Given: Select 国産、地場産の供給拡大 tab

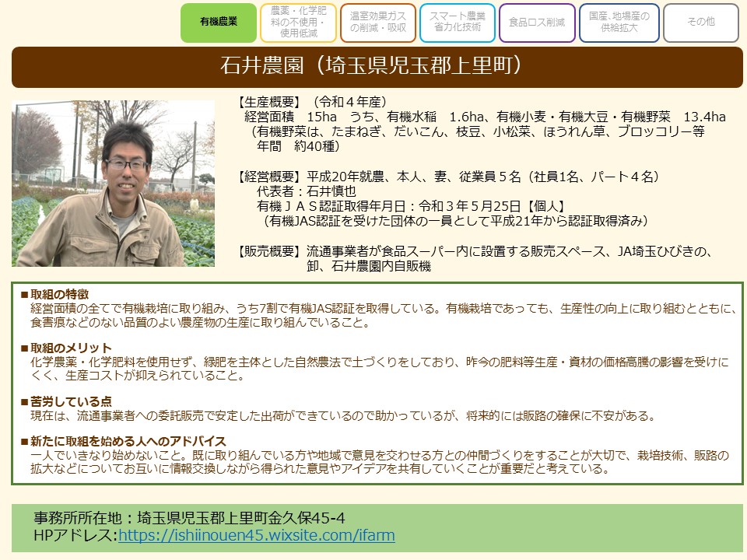Looking at the screenshot, I should coord(619,23).
